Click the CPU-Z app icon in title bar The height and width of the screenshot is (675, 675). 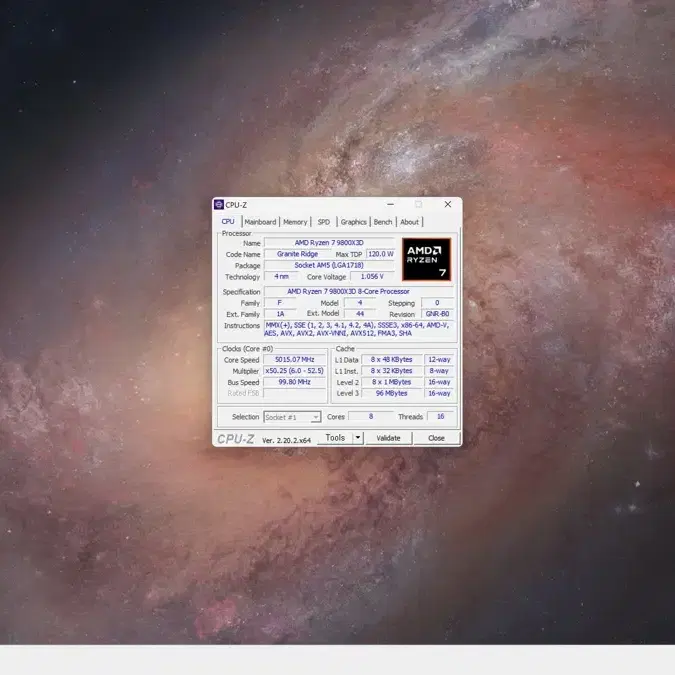pyautogui.click(x=219, y=204)
